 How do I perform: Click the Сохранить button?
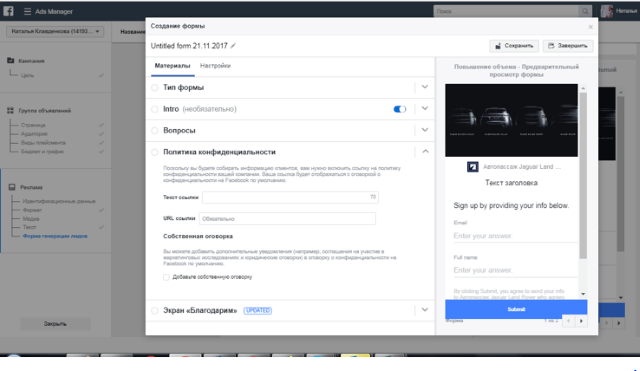click(x=514, y=46)
